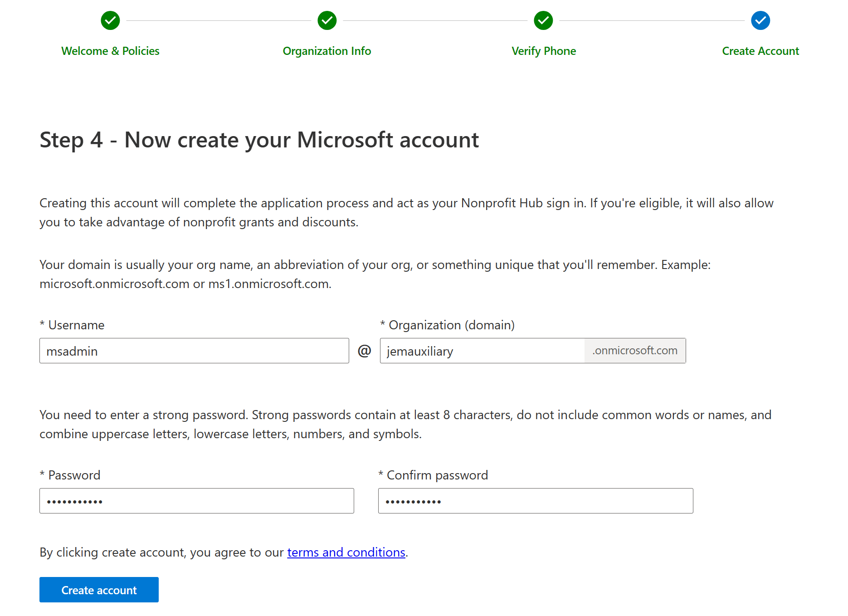848x616 pixels.
Task: Click the Create Account blue checkmark icon
Action: [760, 20]
